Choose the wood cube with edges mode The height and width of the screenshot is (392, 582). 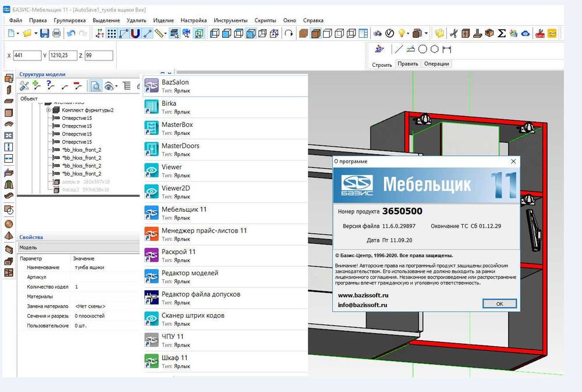315,33
